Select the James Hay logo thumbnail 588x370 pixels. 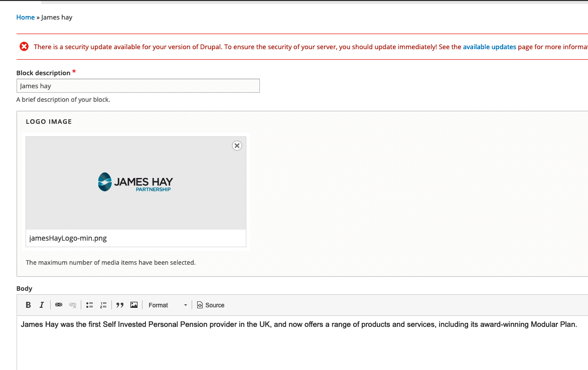pos(136,183)
